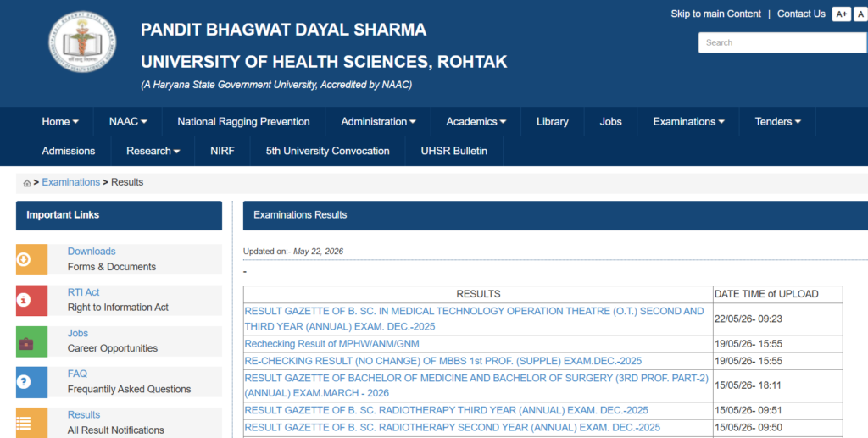Go to the Library menu item
This screenshot has height=438, width=868.
pyautogui.click(x=553, y=122)
